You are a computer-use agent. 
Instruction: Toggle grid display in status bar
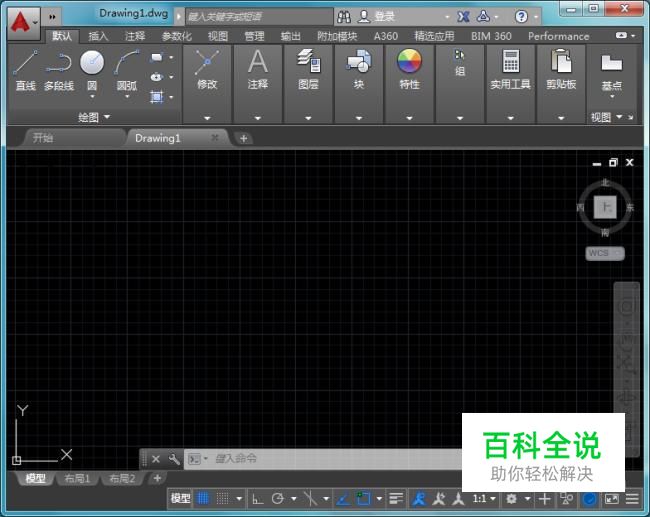203,498
